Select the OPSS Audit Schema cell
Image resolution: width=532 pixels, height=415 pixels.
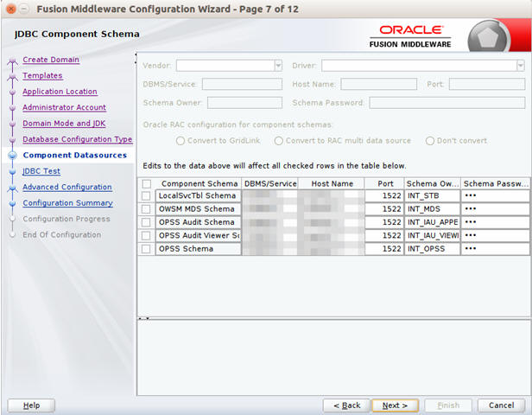tap(199, 222)
